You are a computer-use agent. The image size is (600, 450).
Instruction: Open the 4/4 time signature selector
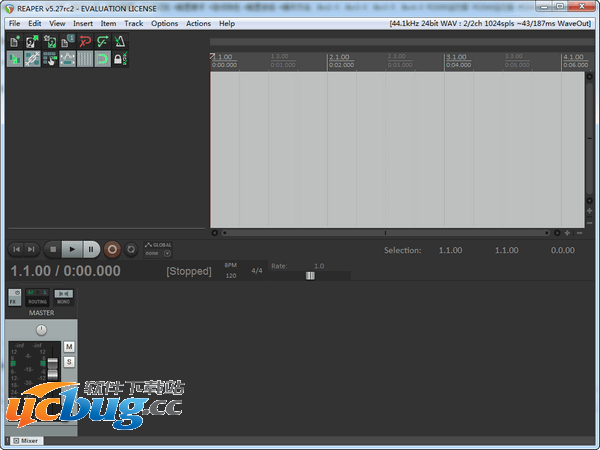click(257, 270)
